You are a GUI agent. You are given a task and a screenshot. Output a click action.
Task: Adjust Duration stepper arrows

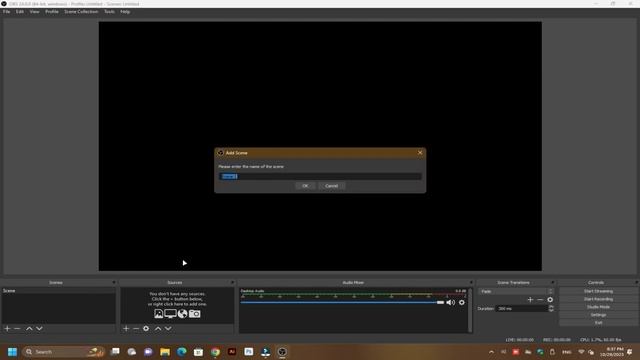(x=551, y=309)
